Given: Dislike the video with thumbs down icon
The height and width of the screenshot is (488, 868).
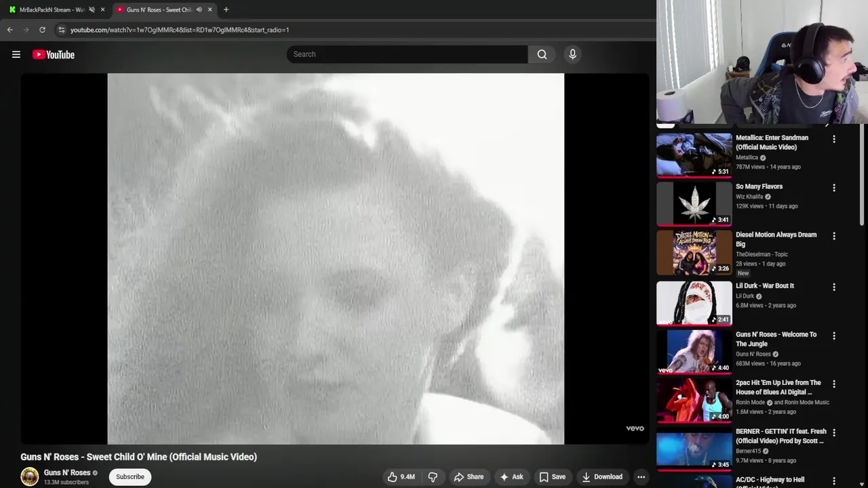Looking at the screenshot, I should (433, 477).
